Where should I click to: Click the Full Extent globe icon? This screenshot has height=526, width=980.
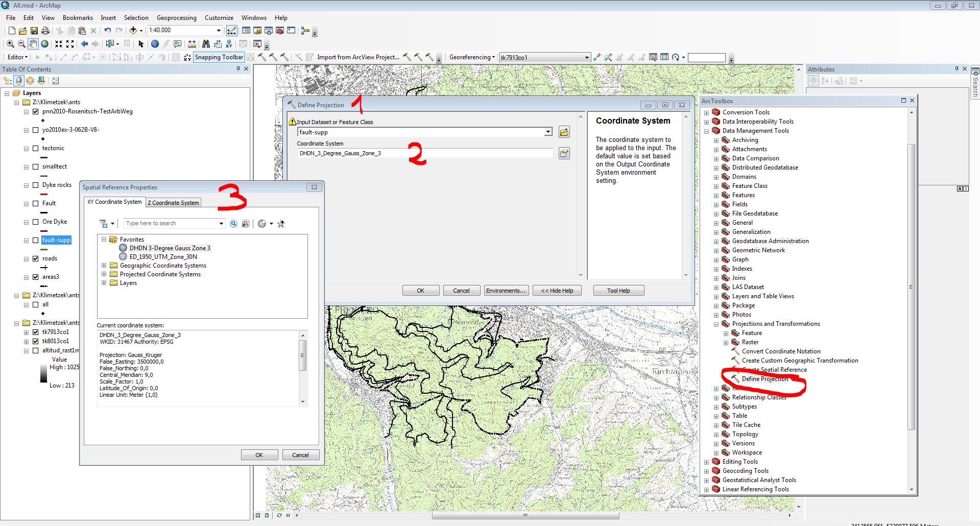point(45,44)
